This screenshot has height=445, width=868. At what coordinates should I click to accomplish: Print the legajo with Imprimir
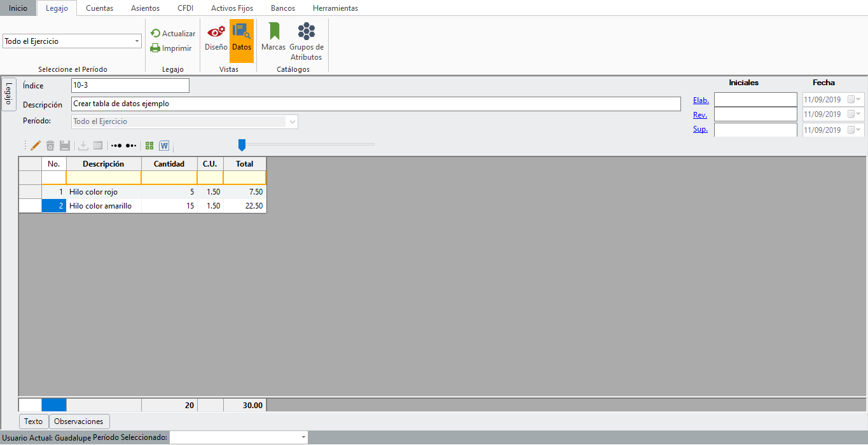pyautogui.click(x=170, y=48)
